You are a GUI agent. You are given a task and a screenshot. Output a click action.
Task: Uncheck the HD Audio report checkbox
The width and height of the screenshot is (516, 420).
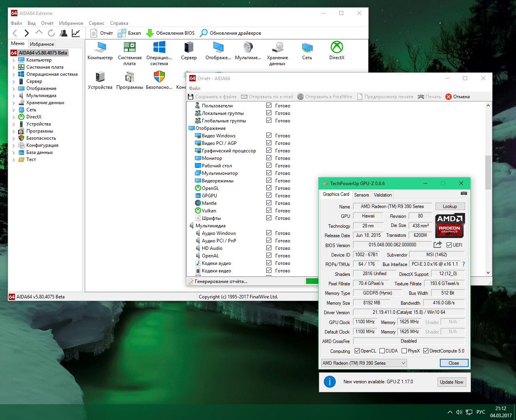pos(269,248)
